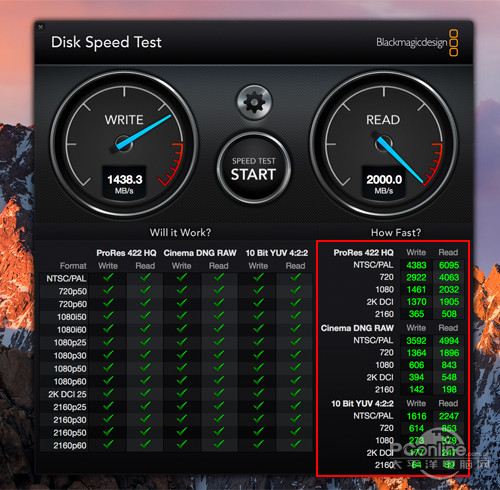Click ProRes NTSC/PAL write value 4383
Viewport: 500px width, 490px height.
point(416,265)
